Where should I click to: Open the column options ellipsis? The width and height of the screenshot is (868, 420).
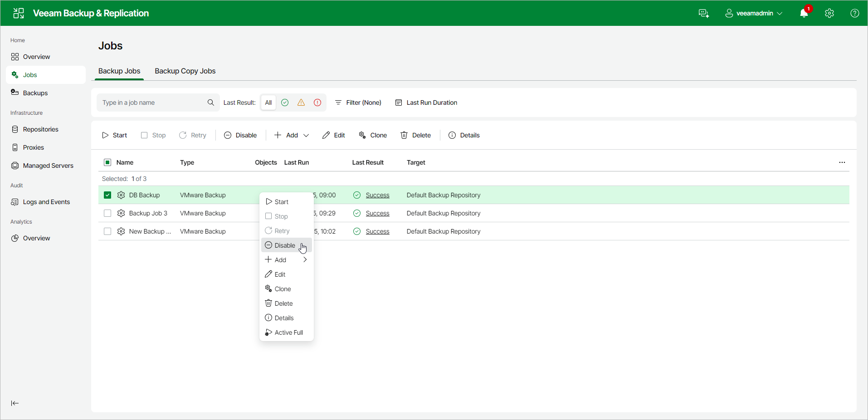[x=842, y=162]
